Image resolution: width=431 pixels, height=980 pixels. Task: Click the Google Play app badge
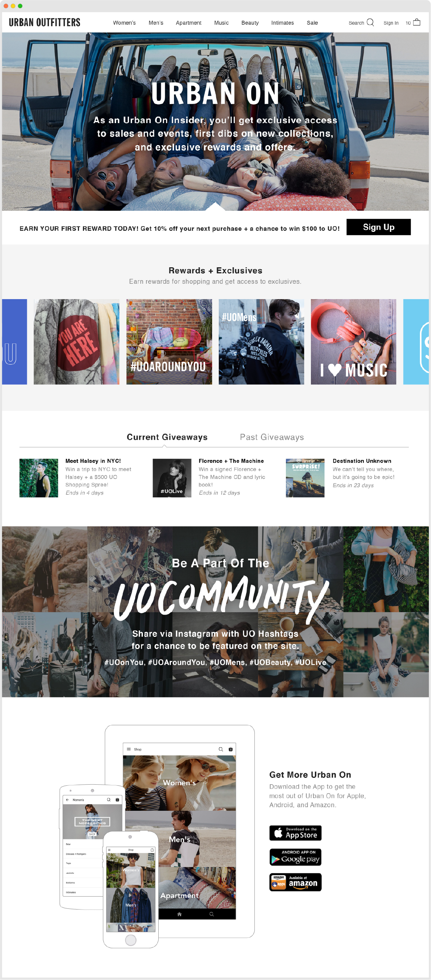[295, 857]
